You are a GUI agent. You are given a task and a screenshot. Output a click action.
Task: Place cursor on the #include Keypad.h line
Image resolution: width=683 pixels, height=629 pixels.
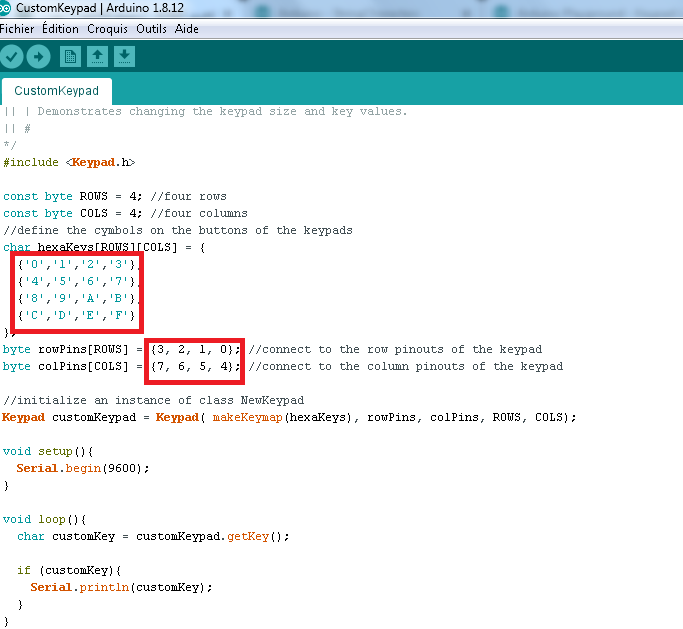(x=69, y=162)
